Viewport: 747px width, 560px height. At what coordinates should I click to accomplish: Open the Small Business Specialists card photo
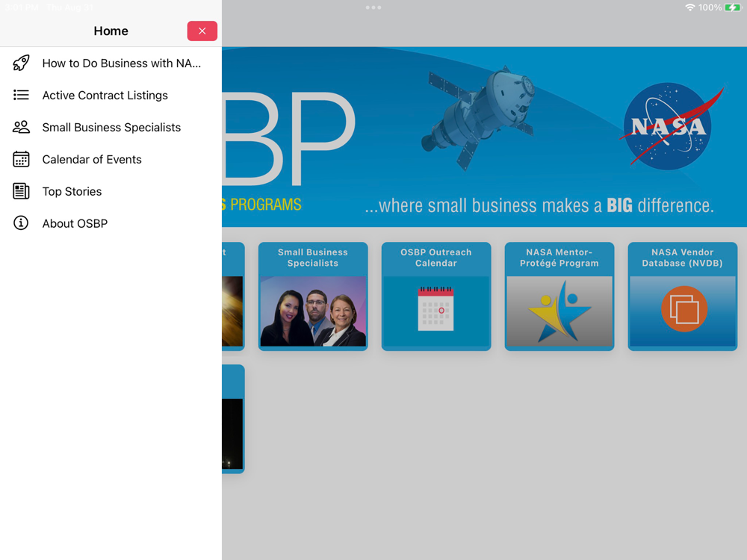(313, 311)
